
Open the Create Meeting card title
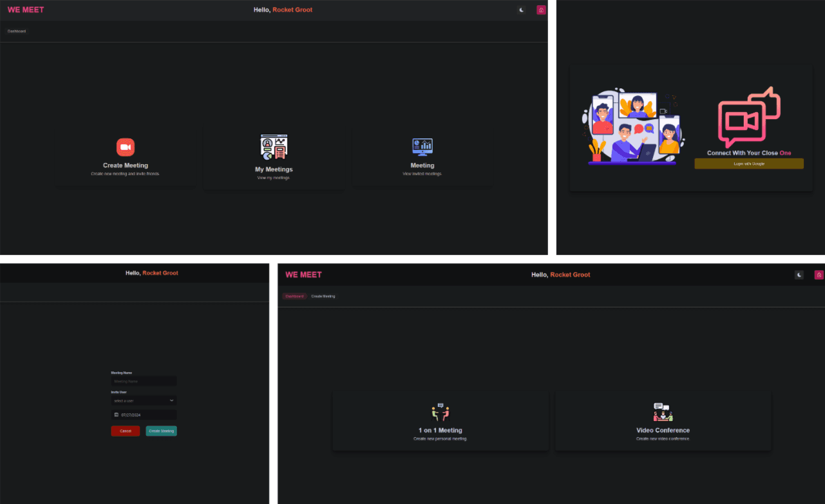(126, 165)
